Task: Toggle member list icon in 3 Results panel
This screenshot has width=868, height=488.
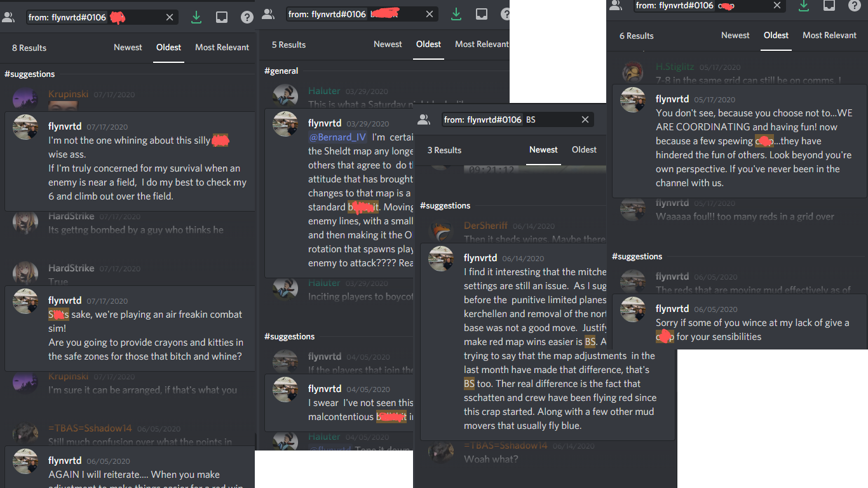Action: point(424,119)
